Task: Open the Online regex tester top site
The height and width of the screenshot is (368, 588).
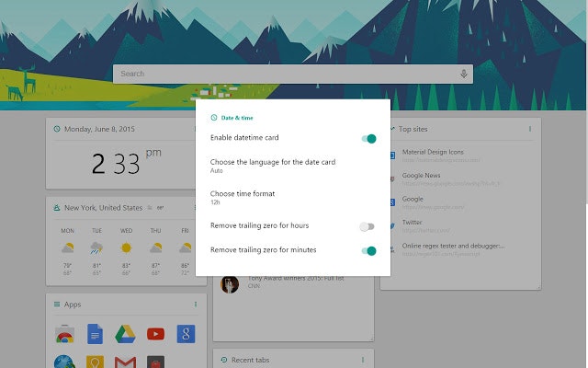Action: click(x=453, y=246)
